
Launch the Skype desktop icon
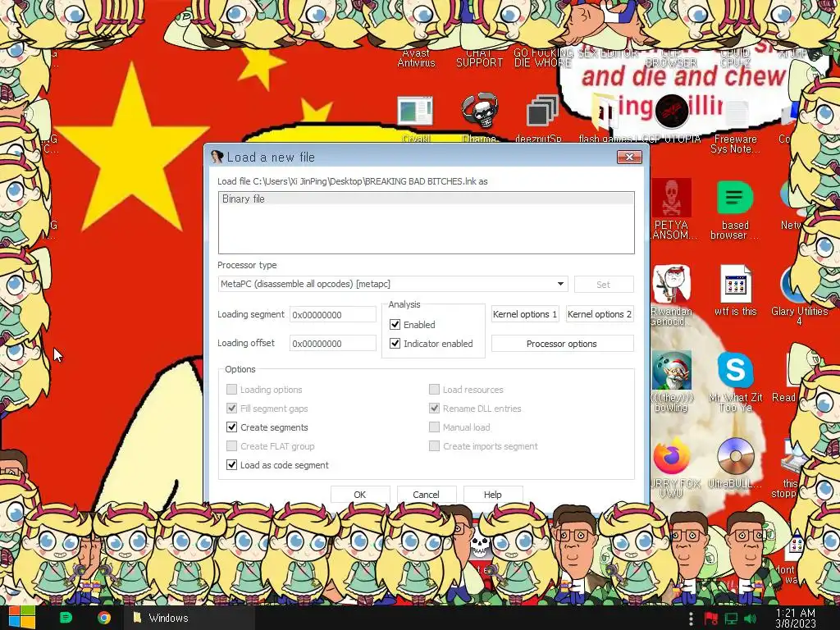[x=736, y=370]
